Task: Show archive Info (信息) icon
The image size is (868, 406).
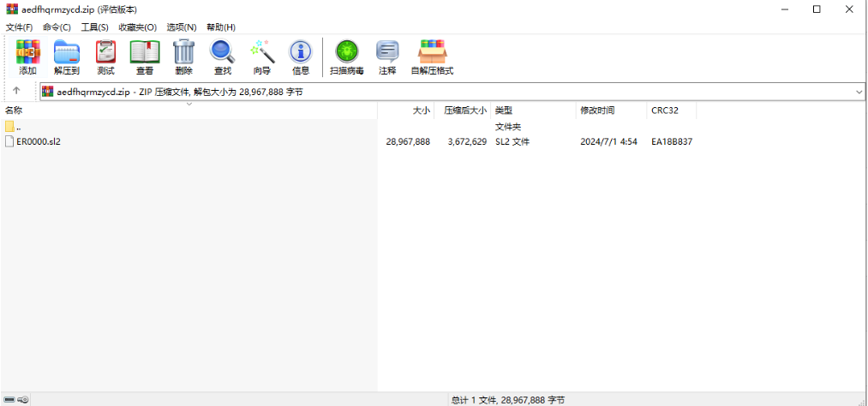Action: [x=300, y=57]
